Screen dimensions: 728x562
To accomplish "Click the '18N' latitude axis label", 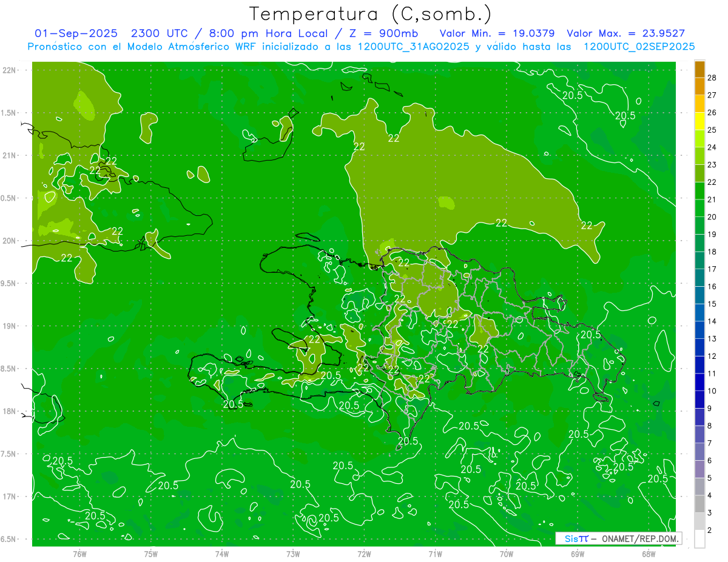I will [x=8, y=411].
